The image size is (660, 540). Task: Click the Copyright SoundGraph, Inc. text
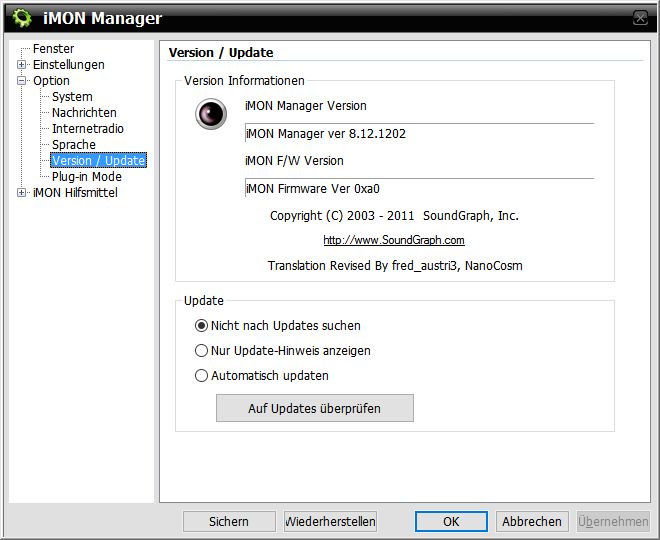(394, 216)
